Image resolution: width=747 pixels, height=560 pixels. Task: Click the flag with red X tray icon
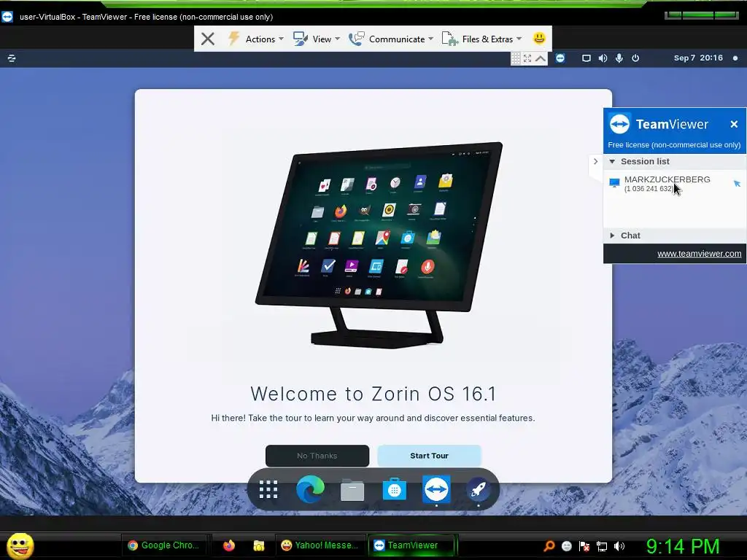pyautogui.click(x=584, y=546)
